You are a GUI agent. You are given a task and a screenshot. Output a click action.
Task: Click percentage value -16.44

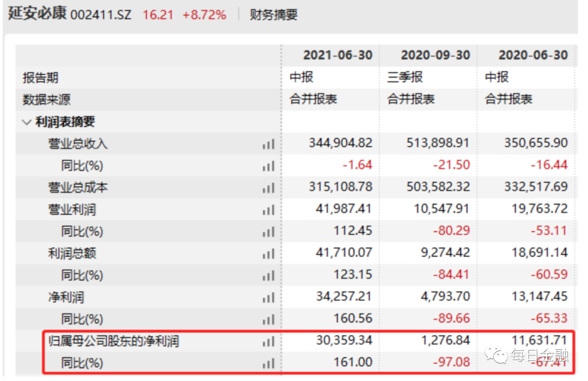549,165
